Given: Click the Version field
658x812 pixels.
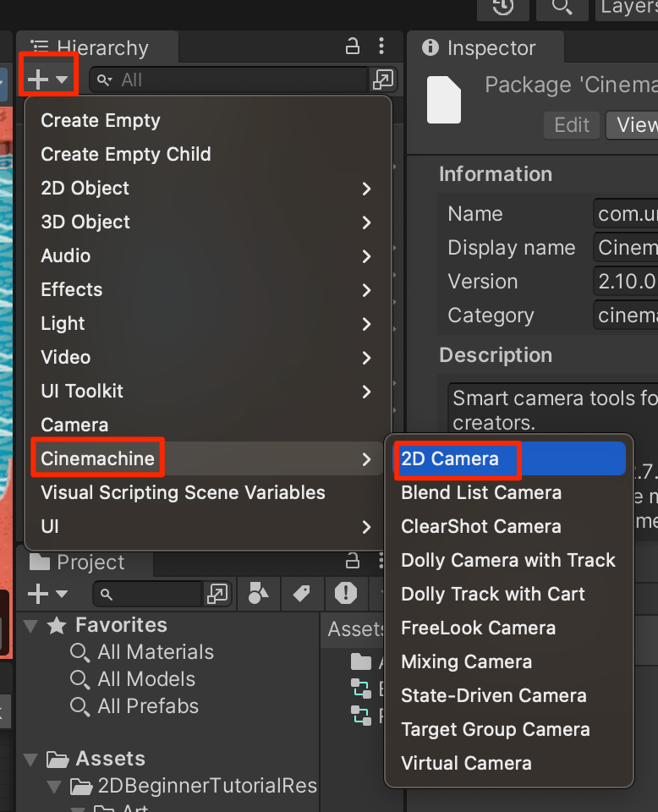Looking at the screenshot, I should tap(625, 281).
